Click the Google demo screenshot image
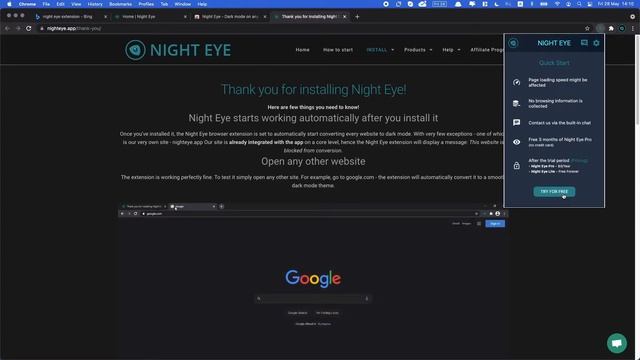The height and width of the screenshot is (360, 640). coord(313,280)
